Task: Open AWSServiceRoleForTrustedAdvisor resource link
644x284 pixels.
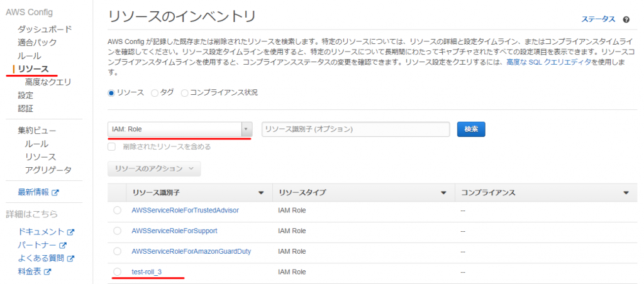Action: (186, 210)
